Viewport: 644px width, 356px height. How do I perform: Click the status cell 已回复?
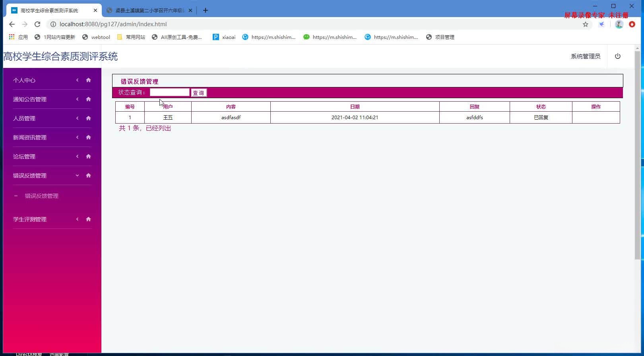(541, 118)
